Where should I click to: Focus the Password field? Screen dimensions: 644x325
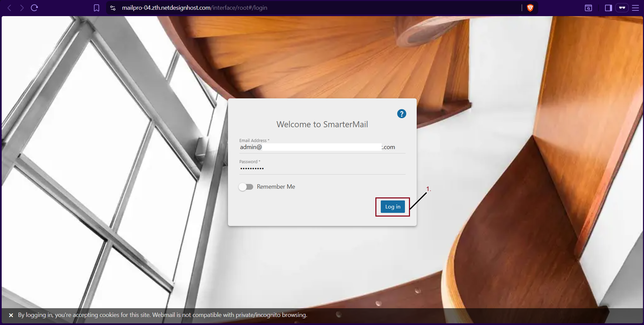pos(322,168)
